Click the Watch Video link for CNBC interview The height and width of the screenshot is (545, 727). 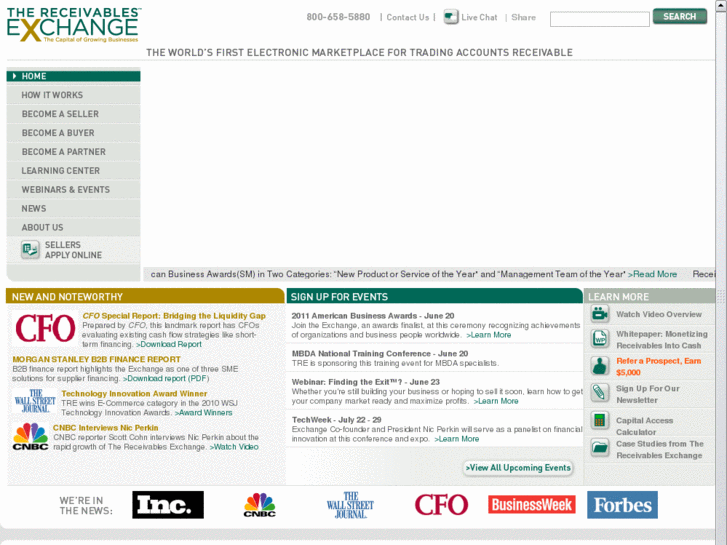[234, 447]
